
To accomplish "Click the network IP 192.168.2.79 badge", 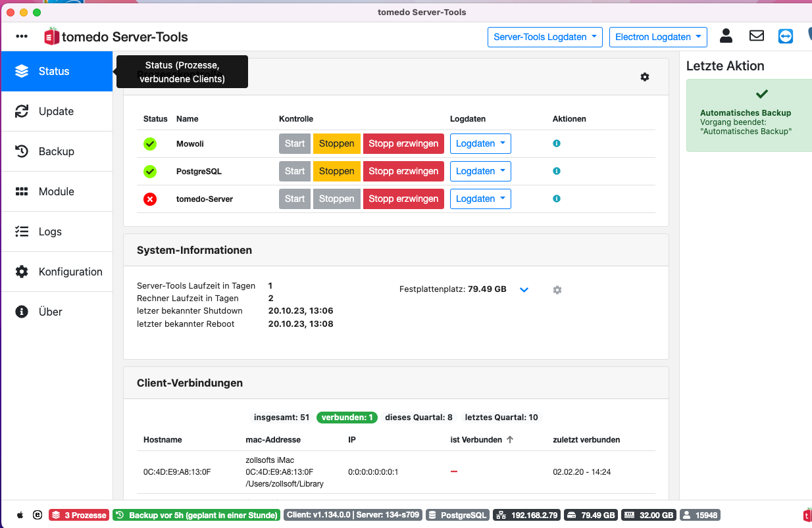I will click(x=527, y=516).
